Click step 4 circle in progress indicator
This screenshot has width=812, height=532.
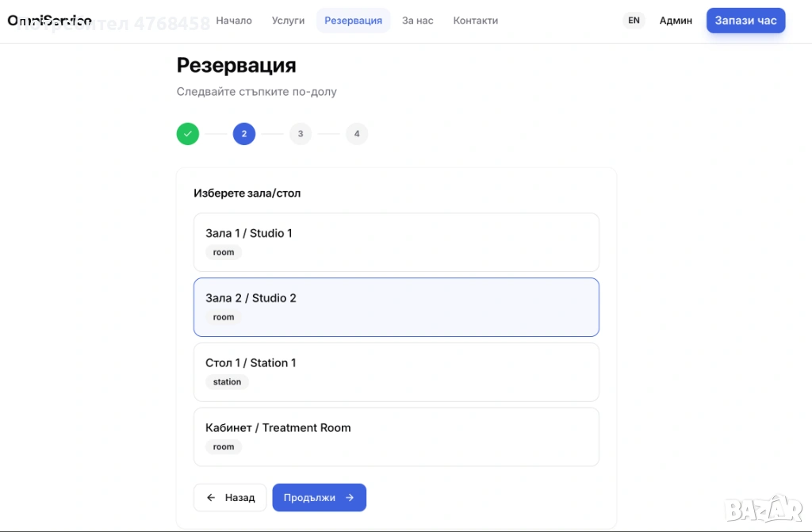click(x=357, y=134)
